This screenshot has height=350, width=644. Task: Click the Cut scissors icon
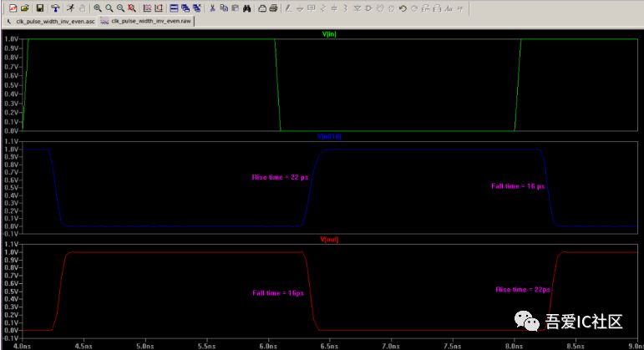[212, 8]
